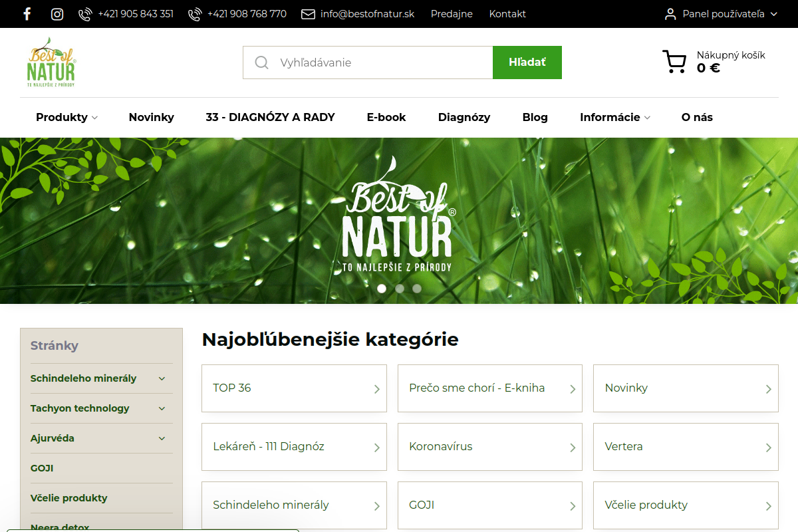Click the arrow on Vertera card
The width and height of the screenshot is (798, 532).
click(768, 448)
